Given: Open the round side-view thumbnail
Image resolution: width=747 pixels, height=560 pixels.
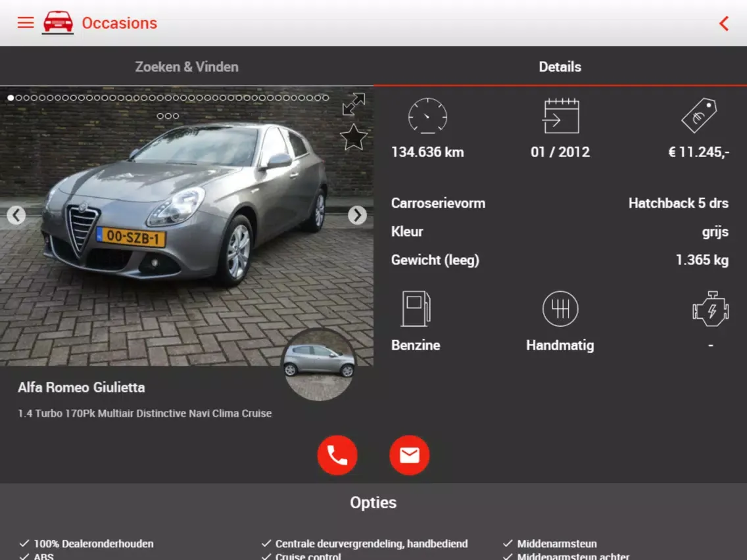Looking at the screenshot, I should point(319,364).
